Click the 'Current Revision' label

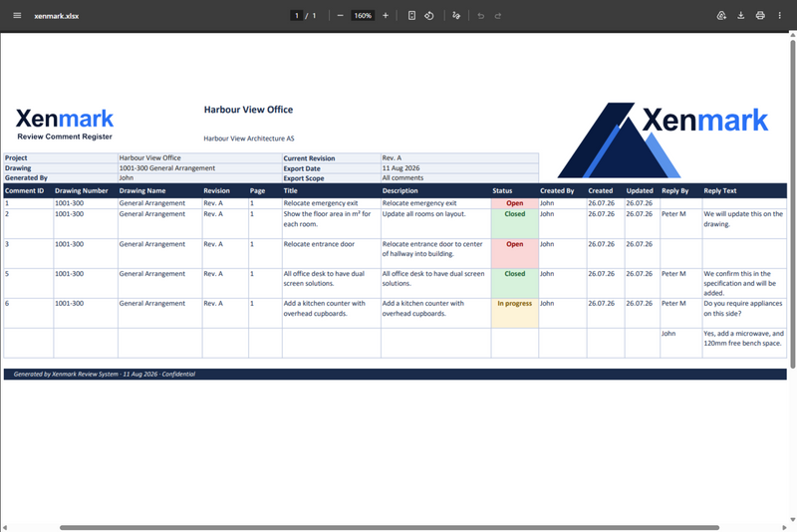[309, 158]
